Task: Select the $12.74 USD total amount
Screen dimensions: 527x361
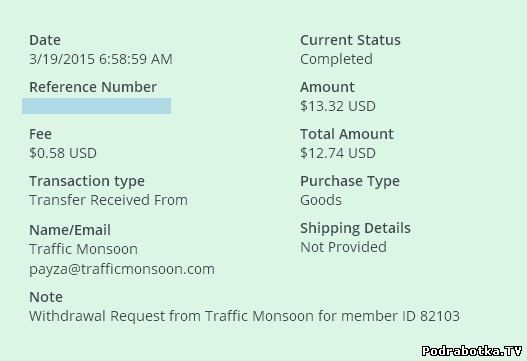Action: [x=338, y=153]
